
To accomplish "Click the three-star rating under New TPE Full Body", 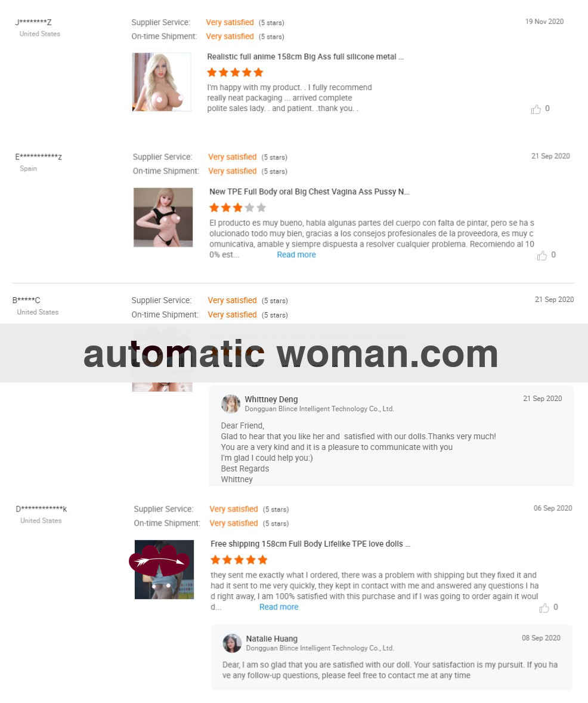I will (237, 208).
